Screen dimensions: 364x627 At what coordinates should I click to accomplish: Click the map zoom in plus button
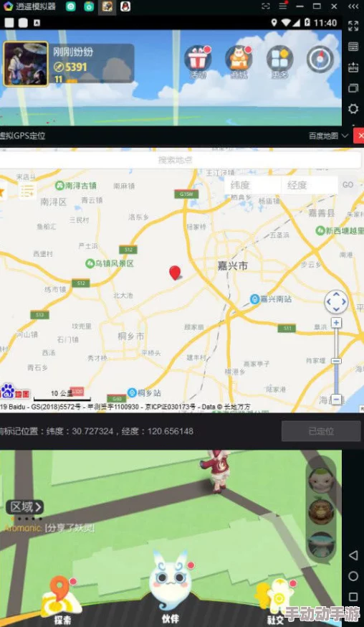tap(337, 323)
